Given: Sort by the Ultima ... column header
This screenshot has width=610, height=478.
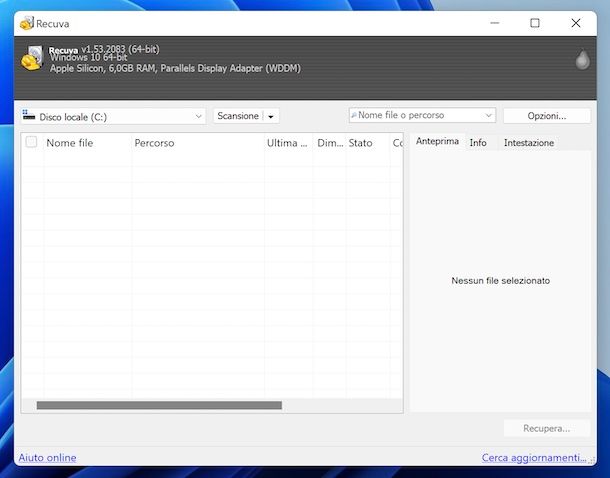Looking at the screenshot, I should pos(288,143).
